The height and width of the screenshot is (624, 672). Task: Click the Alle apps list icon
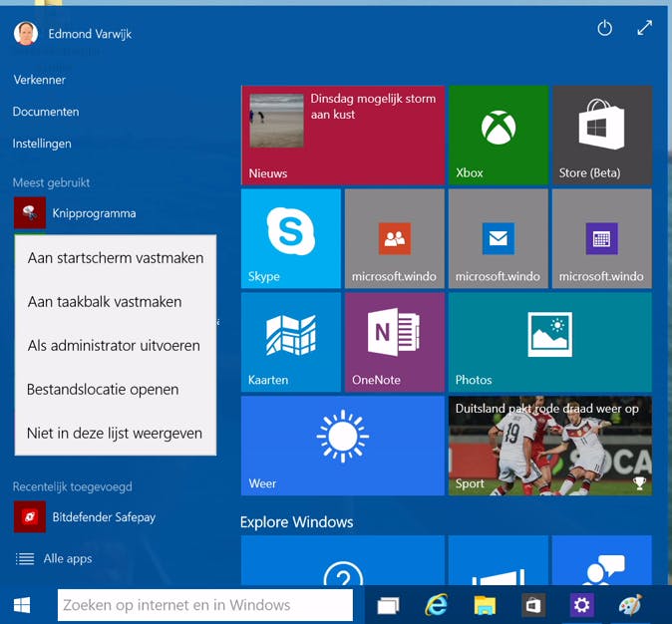pyautogui.click(x=25, y=559)
